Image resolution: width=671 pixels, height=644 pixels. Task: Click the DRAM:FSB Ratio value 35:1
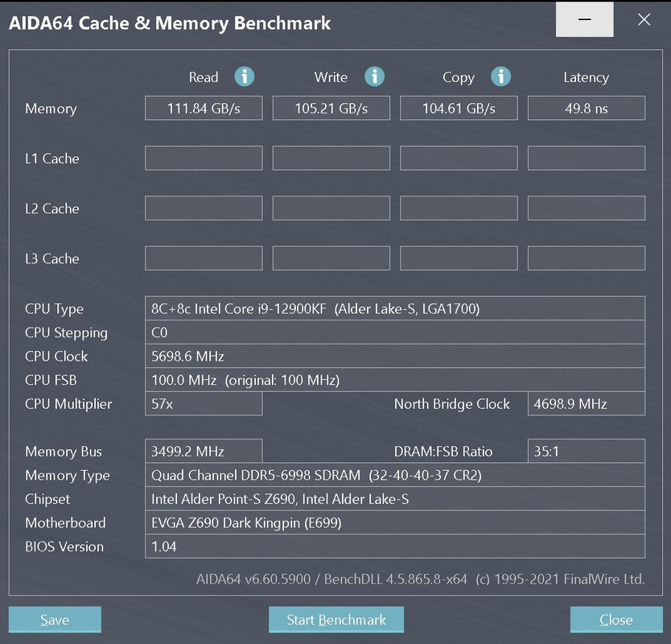pos(587,451)
